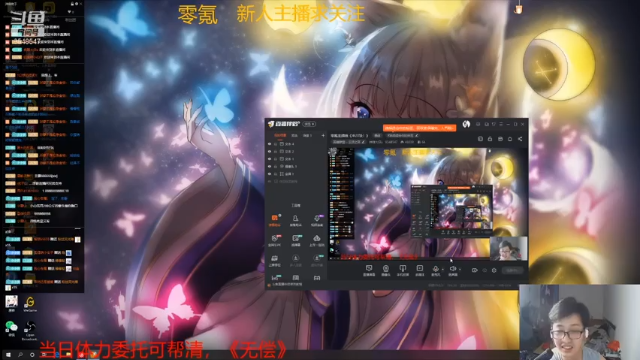Mute the speaker in the bottom toolbar
Image resolution: width=640 pixels, height=360 pixels.
(453, 270)
